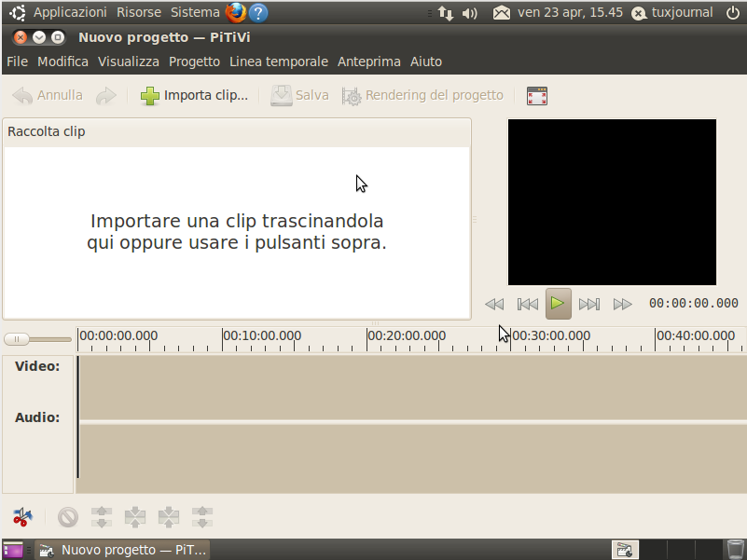Click the mail envelope indicator icon
Image resolution: width=747 pixels, height=560 pixels.
pos(501,13)
